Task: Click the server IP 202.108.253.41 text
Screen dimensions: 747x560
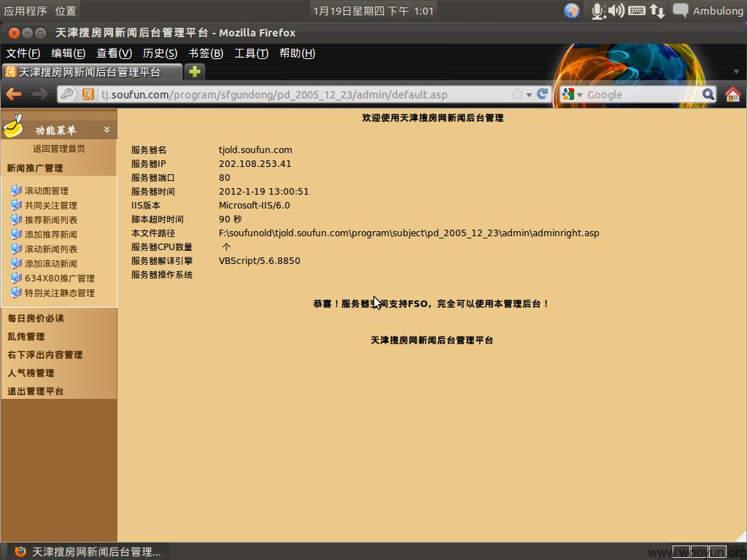Action: tap(255, 164)
